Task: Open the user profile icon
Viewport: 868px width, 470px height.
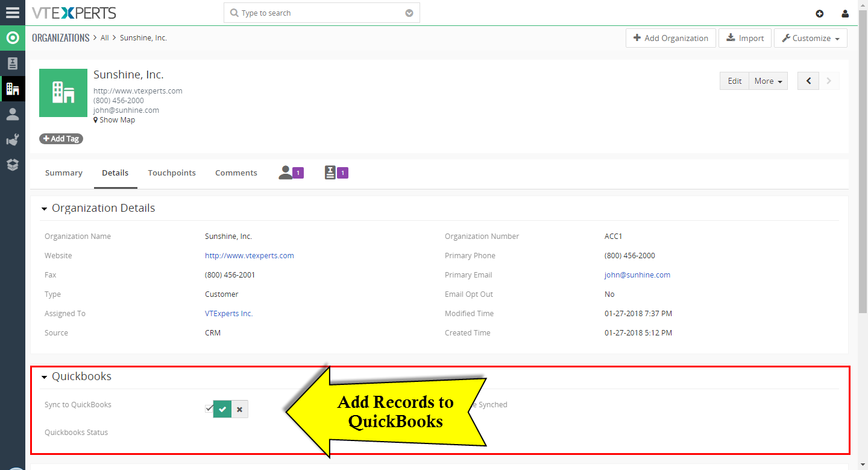Action: [845, 13]
